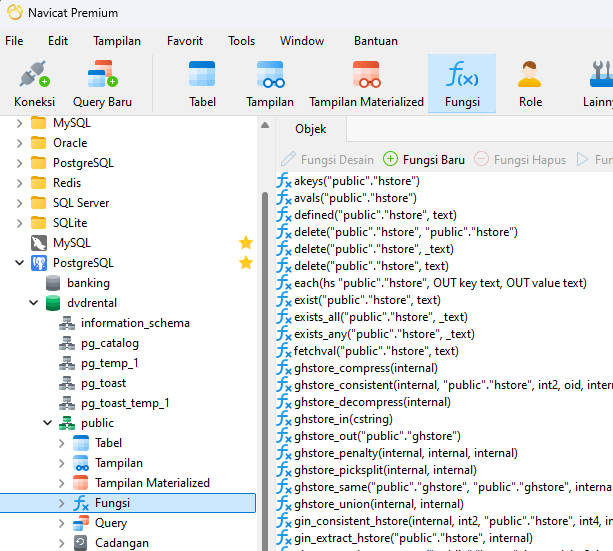
Task: Expand the Fungsi tree node
Action: coord(62,503)
